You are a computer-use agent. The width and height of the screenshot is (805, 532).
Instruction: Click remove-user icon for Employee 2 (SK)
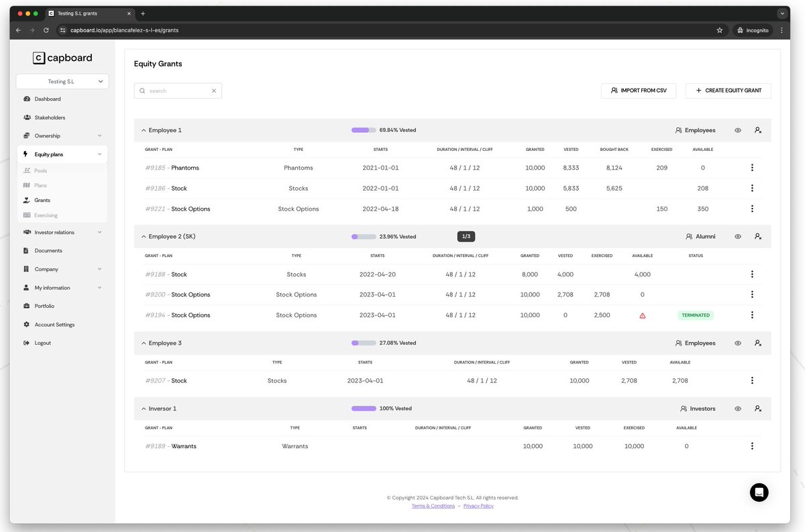point(758,236)
